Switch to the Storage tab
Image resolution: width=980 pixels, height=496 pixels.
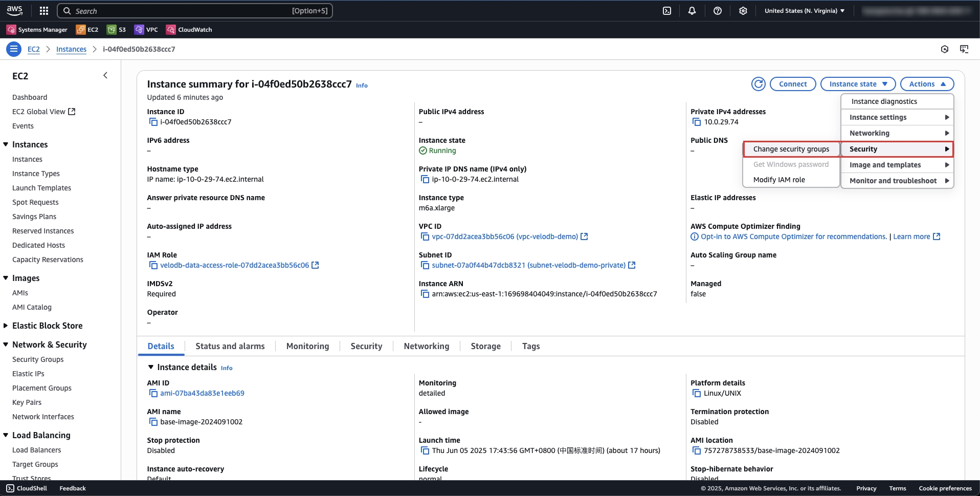point(486,346)
